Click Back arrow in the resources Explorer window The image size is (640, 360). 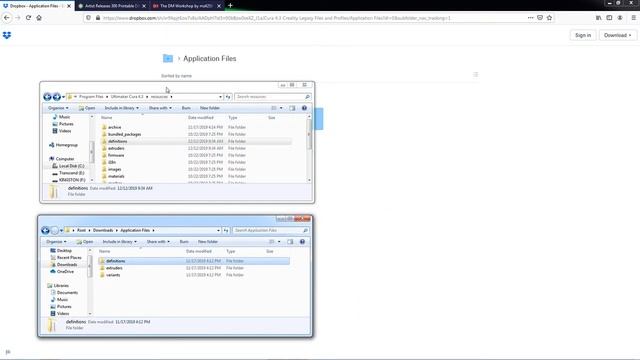[47, 97]
